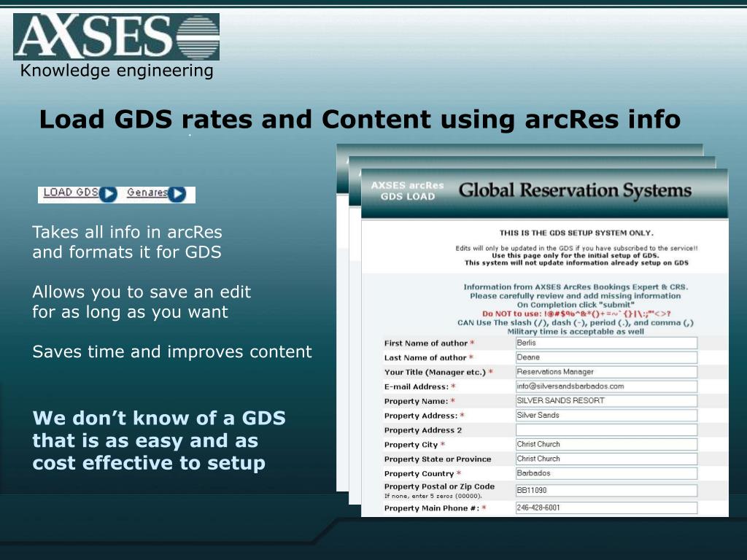Click the Military time is acceptable as well line
This screenshot has height=560, width=747.
tap(576, 332)
